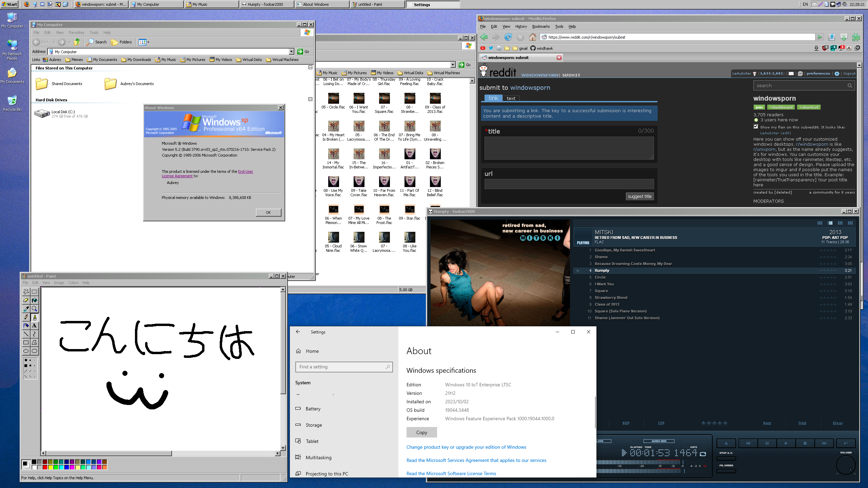Click OK in About Windows dialog
This screenshot has width=868, height=488.
tap(268, 212)
